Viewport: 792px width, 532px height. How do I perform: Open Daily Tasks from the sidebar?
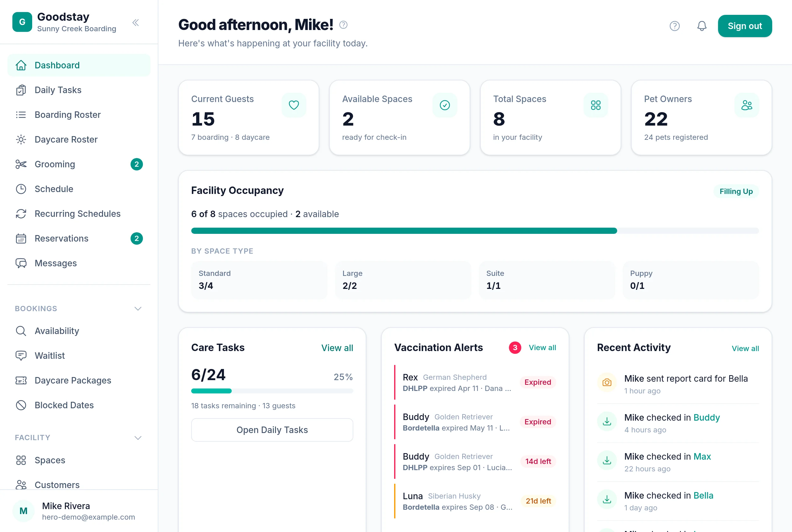click(79, 90)
